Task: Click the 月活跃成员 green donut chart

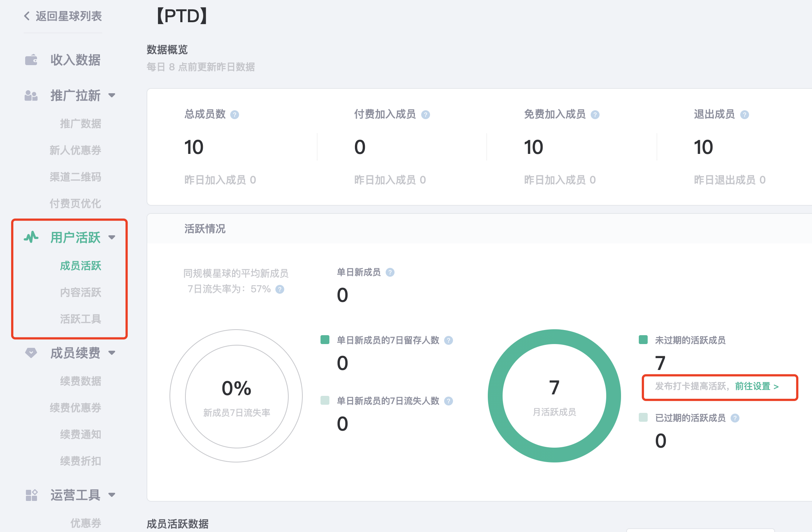Action: (554, 396)
